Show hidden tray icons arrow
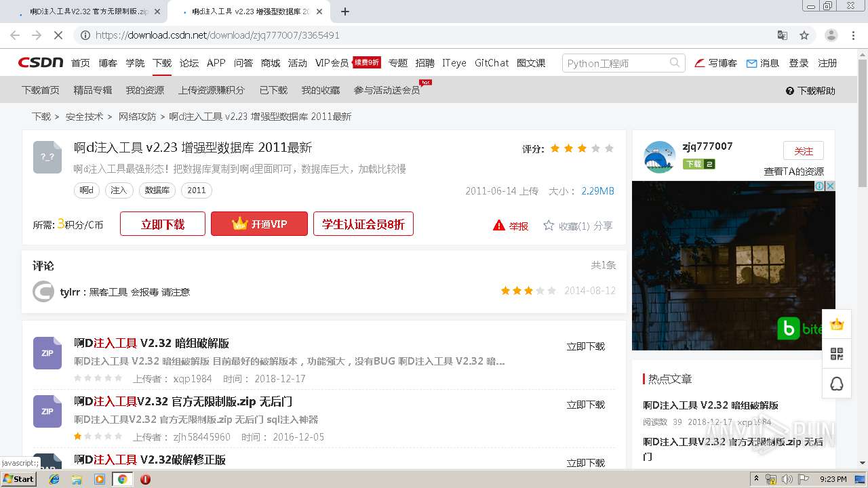The image size is (868, 488). point(756,479)
